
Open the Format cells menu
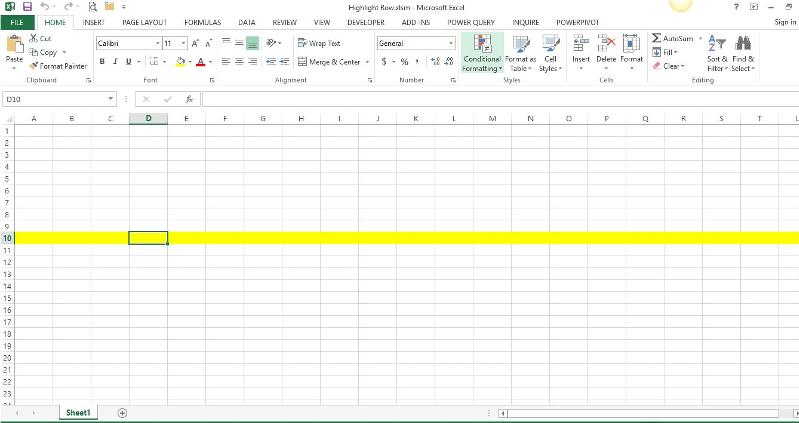pyautogui.click(x=631, y=53)
